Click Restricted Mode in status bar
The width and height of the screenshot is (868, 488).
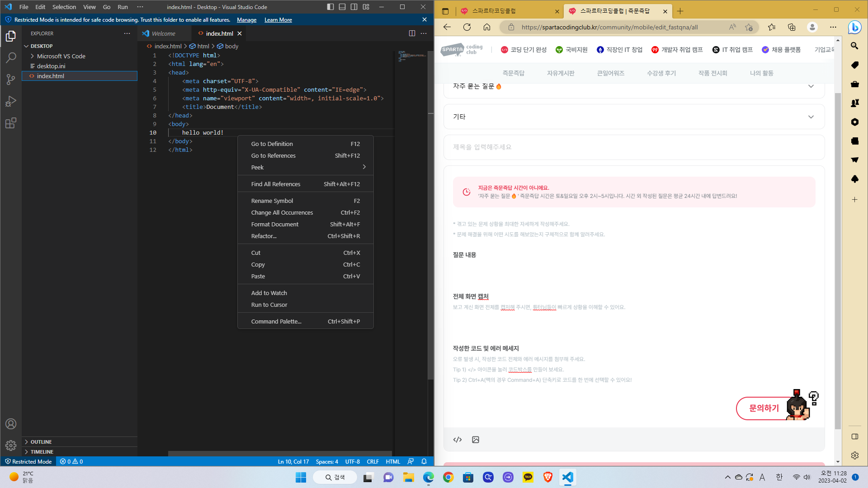click(x=28, y=461)
